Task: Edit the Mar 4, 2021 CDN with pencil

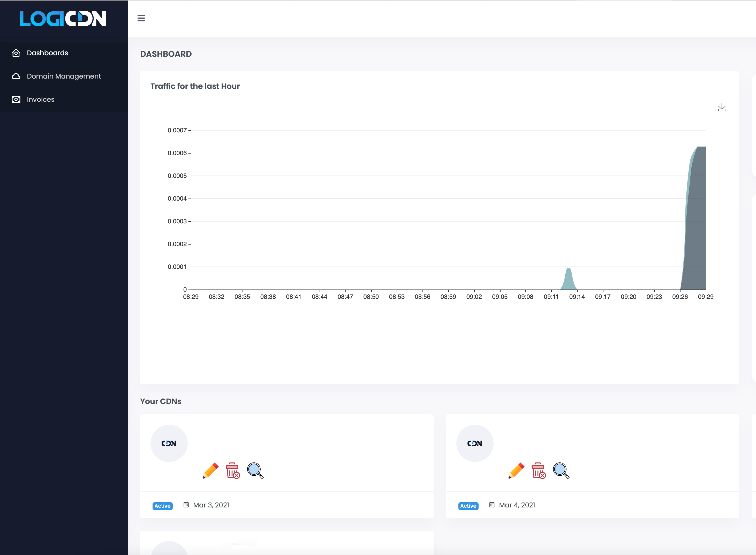Action: [x=516, y=470]
